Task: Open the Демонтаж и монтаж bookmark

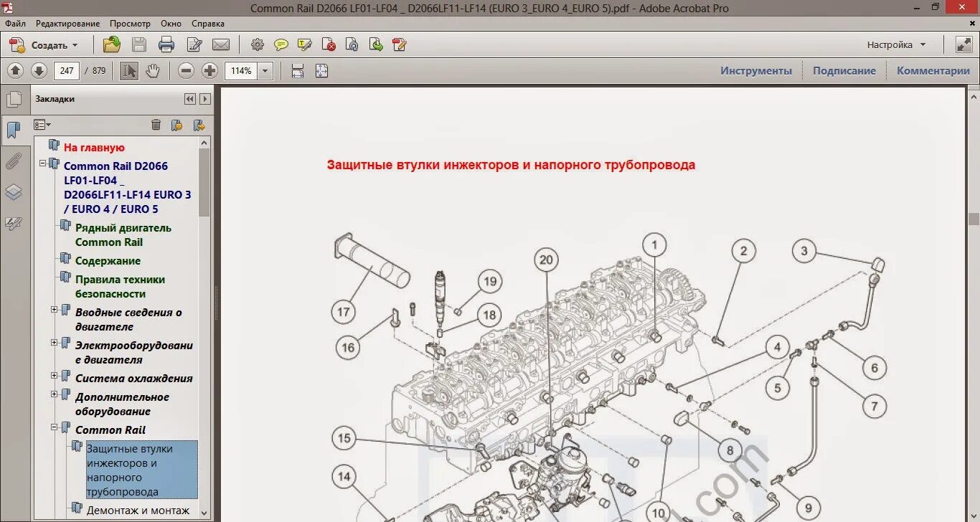Action: coord(138,511)
